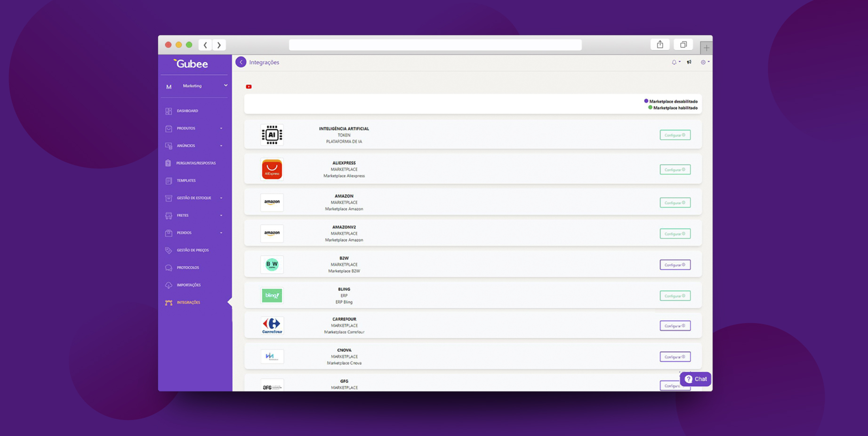The image size is (868, 436).
Task: Click the Protocolos chat bubble icon
Action: tap(169, 268)
